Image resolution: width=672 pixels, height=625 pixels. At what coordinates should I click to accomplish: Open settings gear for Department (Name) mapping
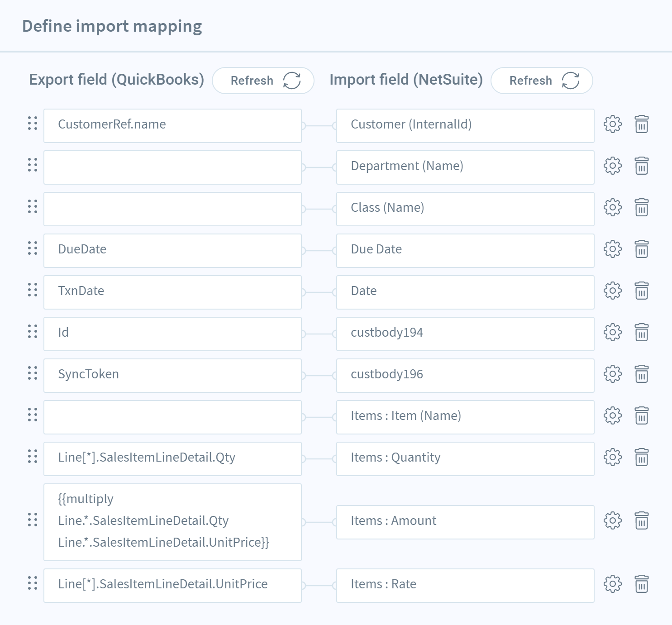tap(613, 166)
